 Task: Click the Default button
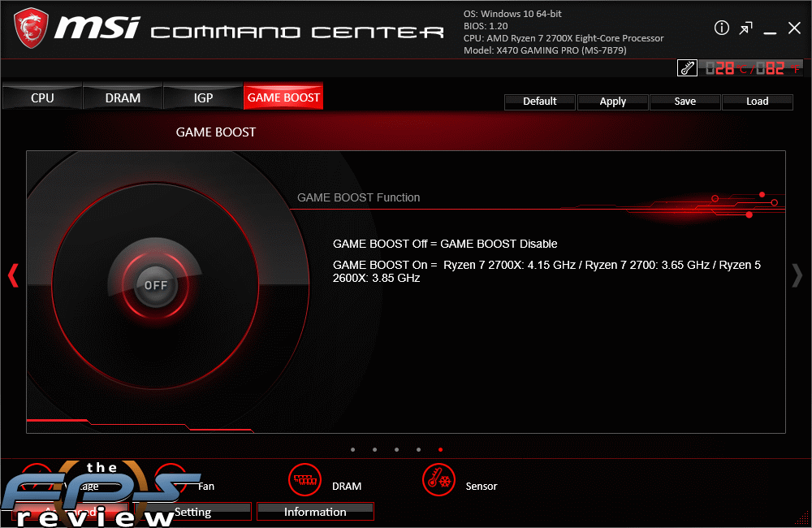[x=539, y=102]
